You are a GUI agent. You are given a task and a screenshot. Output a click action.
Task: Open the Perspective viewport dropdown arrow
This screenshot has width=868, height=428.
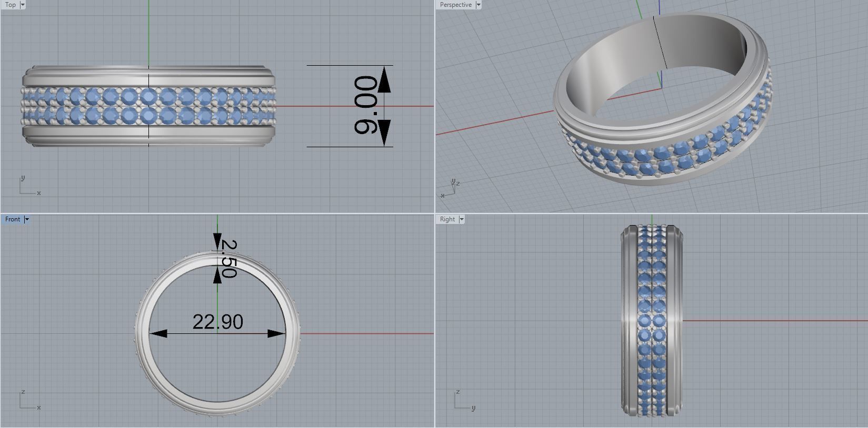478,5
